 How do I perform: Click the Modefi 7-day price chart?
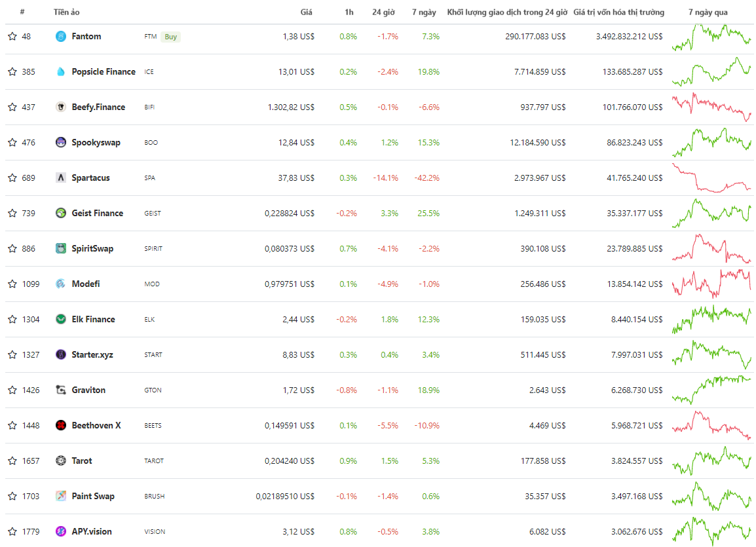711,284
